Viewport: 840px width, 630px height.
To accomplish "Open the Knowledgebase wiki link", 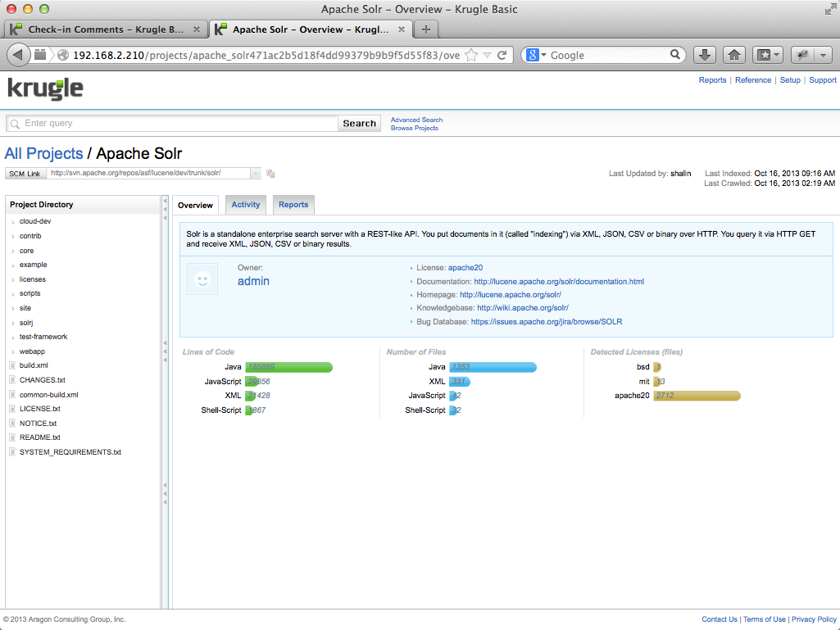I will click(523, 308).
